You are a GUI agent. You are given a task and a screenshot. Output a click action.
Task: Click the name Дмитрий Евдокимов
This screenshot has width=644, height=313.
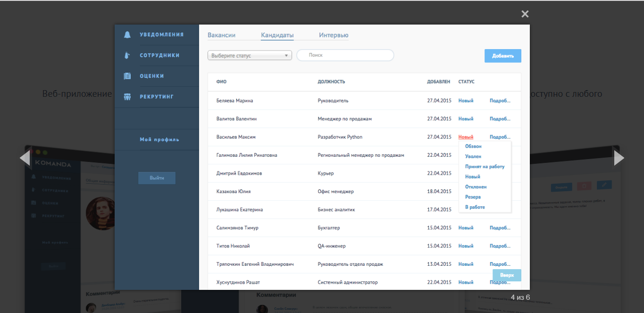[239, 173]
